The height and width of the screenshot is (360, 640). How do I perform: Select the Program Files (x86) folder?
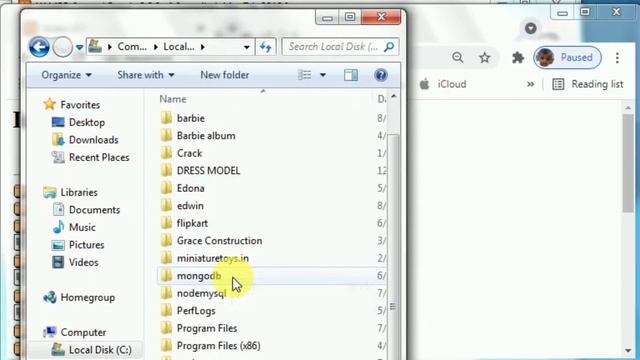(x=218, y=346)
